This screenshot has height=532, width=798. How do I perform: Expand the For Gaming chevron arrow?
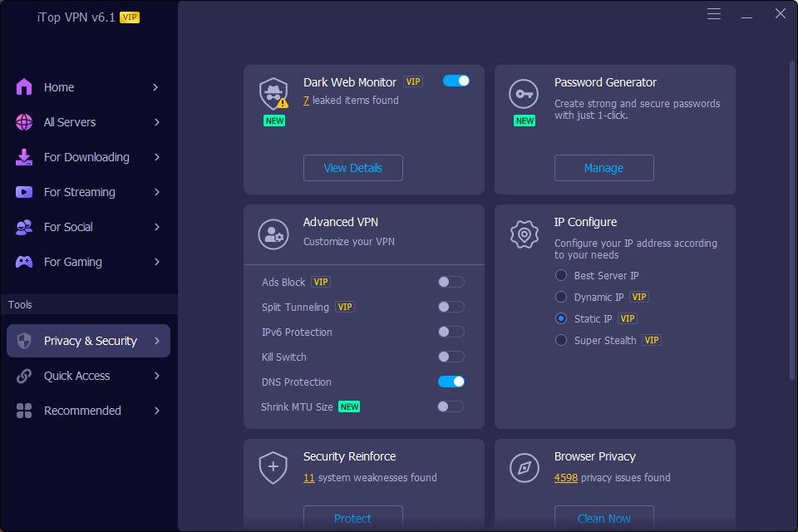[x=157, y=262]
